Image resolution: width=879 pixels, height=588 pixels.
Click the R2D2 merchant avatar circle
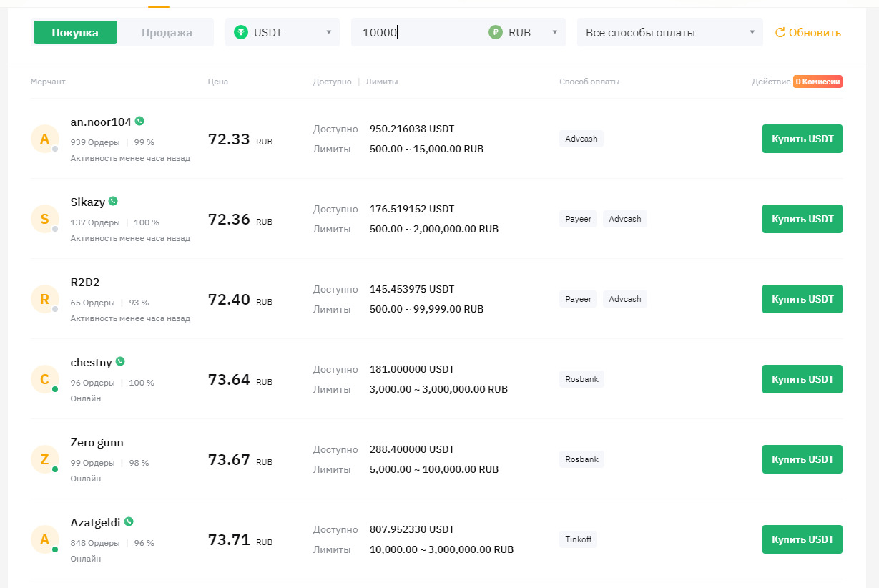click(x=44, y=299)
